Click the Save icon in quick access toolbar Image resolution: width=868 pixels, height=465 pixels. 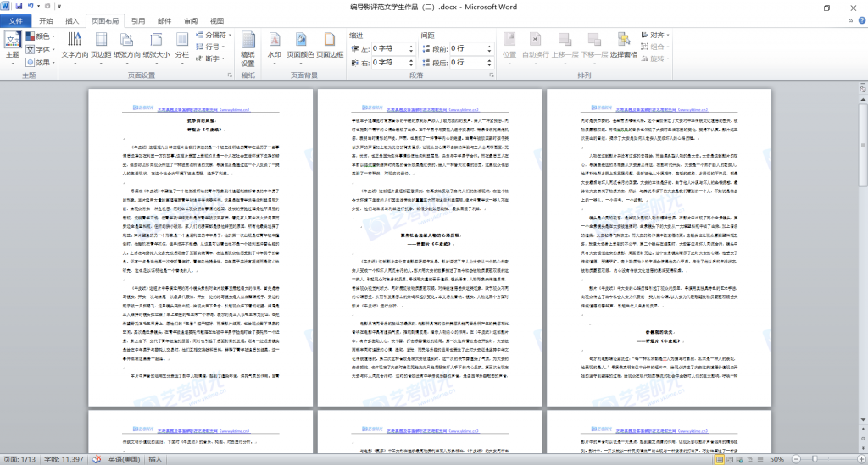tap(19, 6)
